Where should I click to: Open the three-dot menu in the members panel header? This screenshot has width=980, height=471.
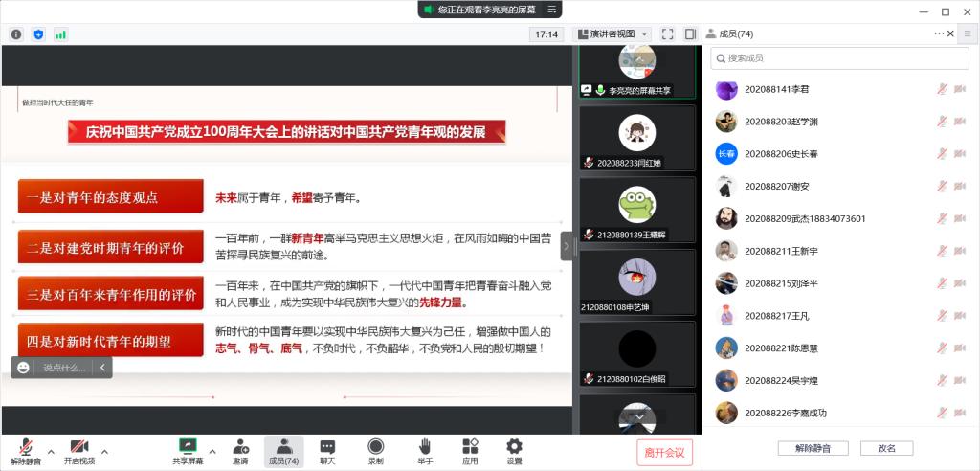pyautogui.click(x=940, y=34)
